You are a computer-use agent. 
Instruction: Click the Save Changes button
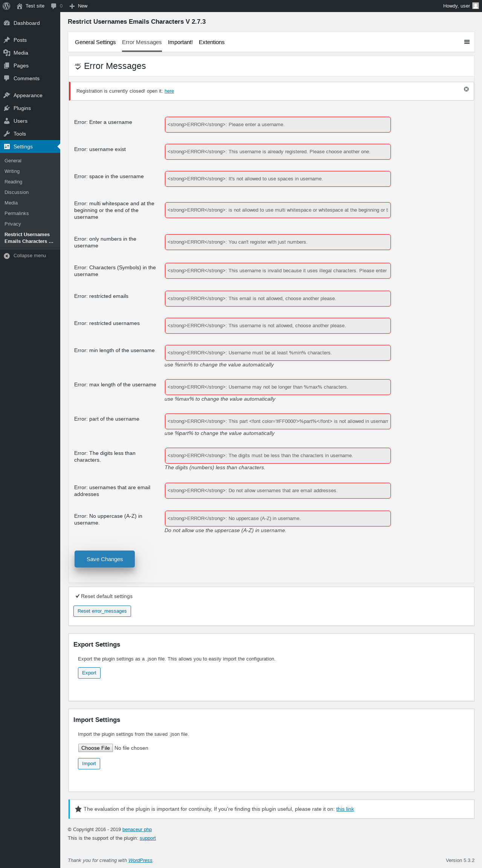coord(105,559)
